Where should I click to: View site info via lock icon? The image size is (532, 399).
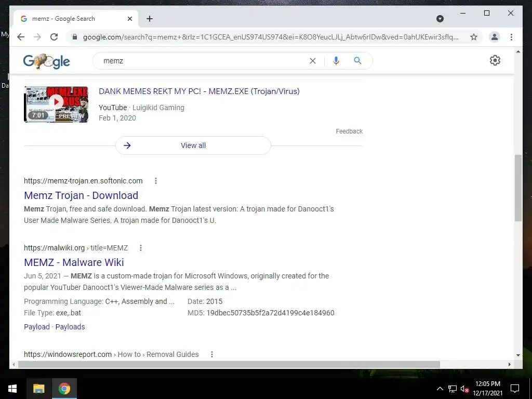[x=75, y=37]
